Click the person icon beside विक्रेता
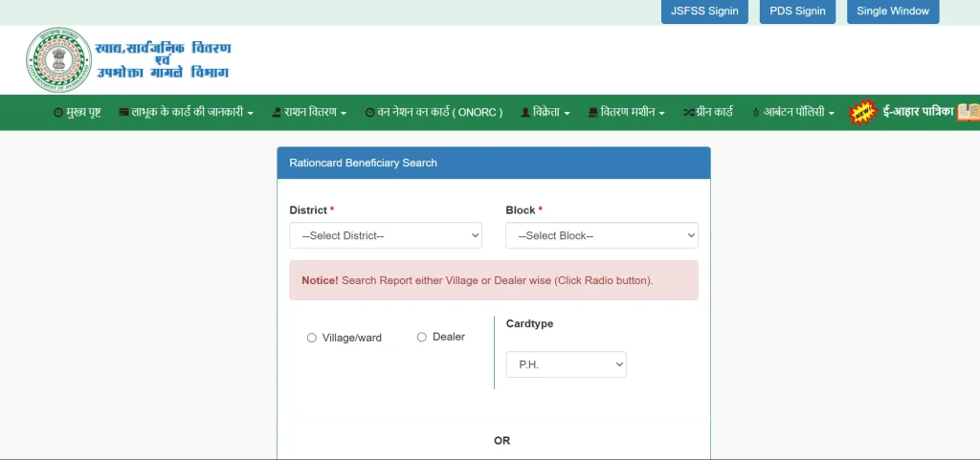 [524, 113]
